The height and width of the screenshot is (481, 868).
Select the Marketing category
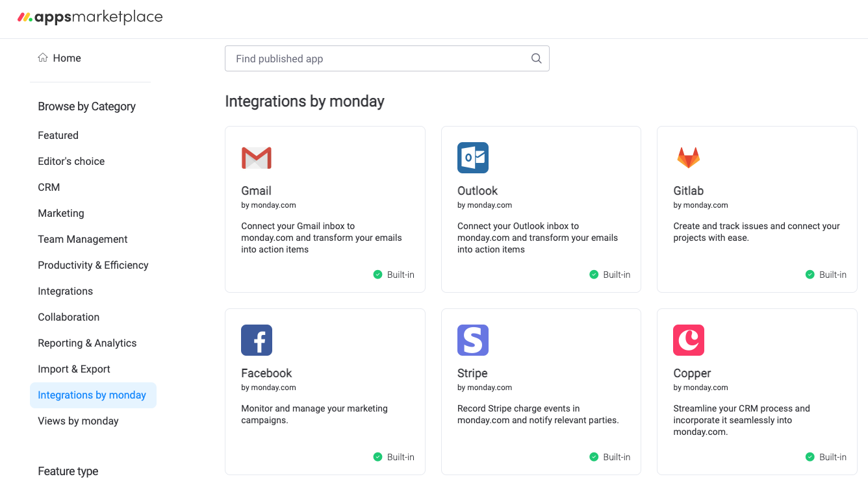point(61,213)
